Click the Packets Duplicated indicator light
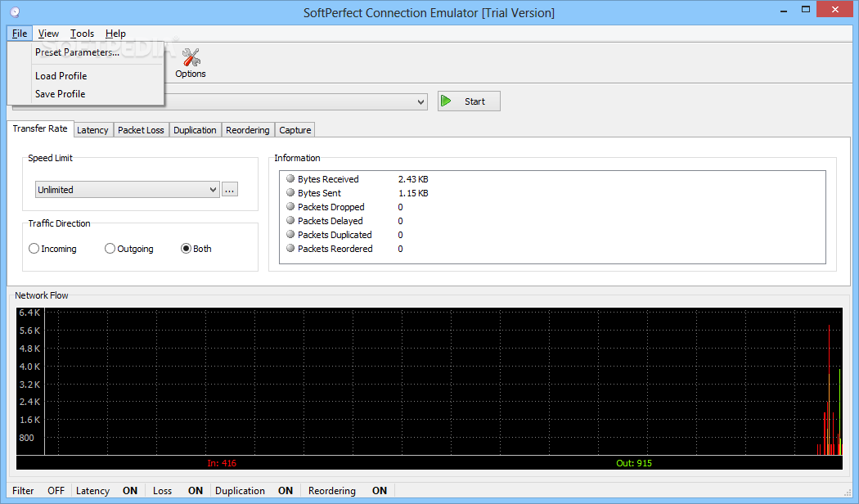Image resolution: width=859 pixels, height=504 pixels. pyautogui.click(x=290, y=235)
